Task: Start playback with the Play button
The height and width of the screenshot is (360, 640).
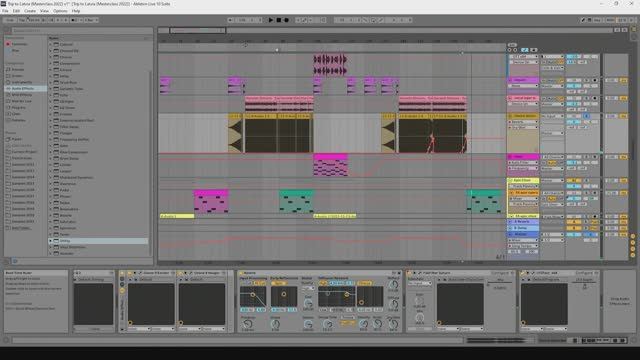Action: point(270,20)
